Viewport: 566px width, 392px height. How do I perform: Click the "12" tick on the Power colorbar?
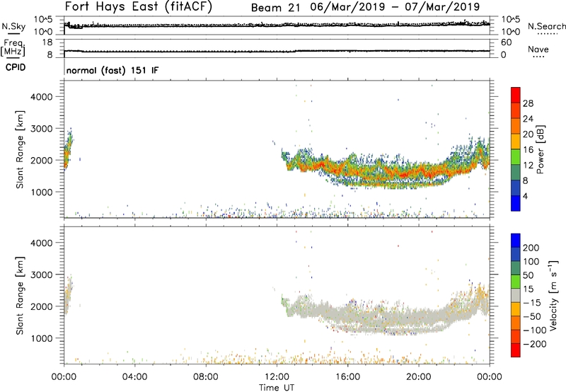pyautogui.click(x=528, y=166)
